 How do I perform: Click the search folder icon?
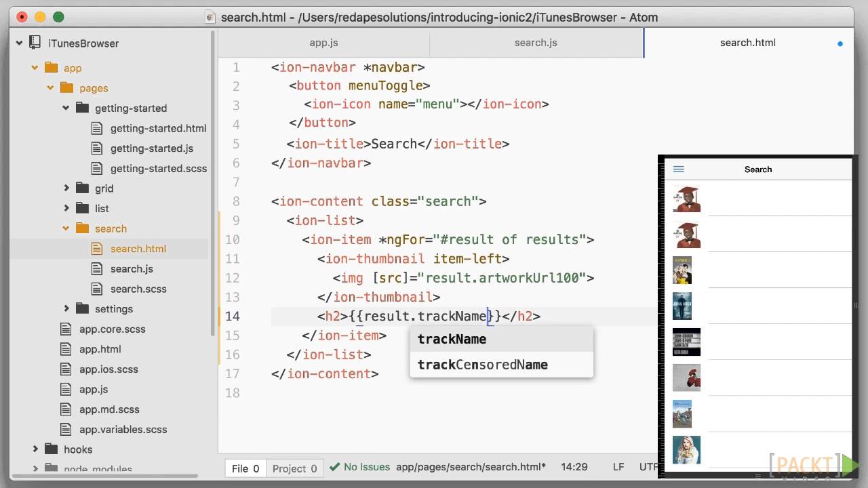point(83,228)
